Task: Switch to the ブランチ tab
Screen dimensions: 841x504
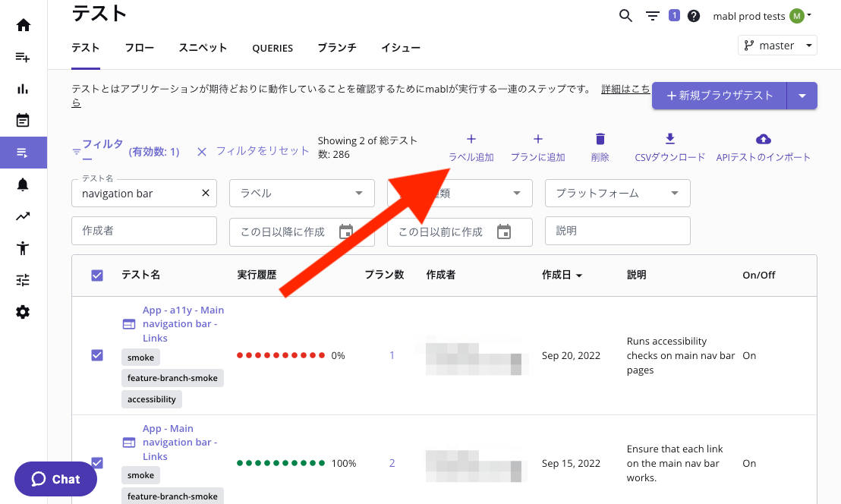Action: (337, 48)
